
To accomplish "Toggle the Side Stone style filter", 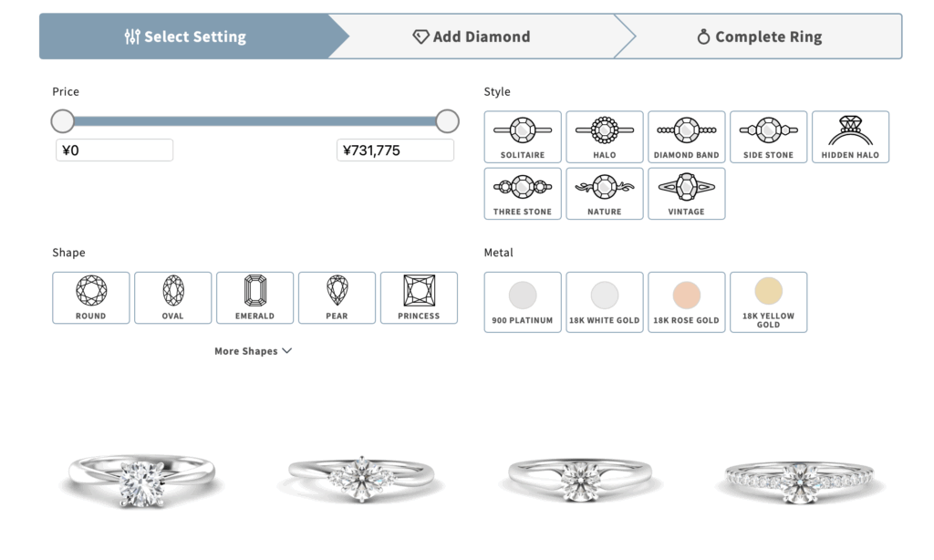I will click(x=768, y=137).
